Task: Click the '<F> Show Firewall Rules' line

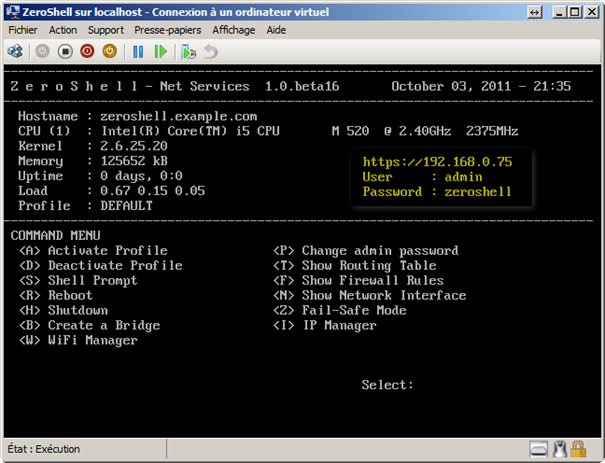Action: [x=358, y=281]
